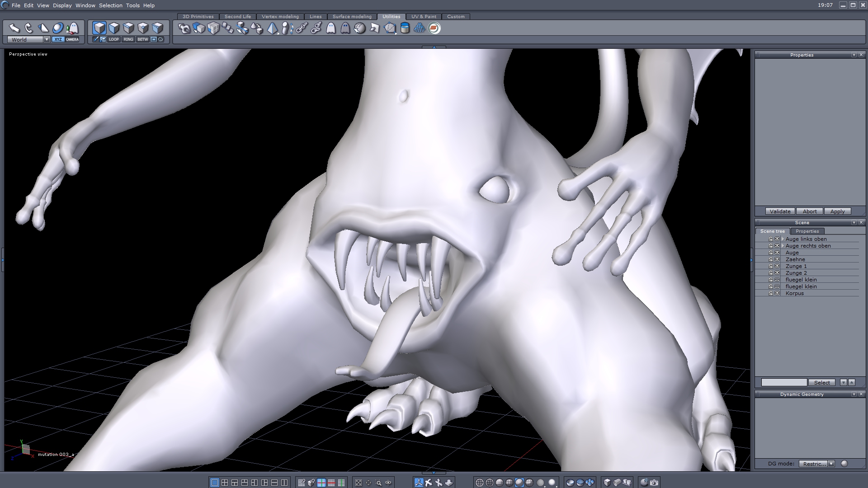The image size is (868, 488).
Task: Click the blue cylinder utility icon
Action: (x=405, y=28)
